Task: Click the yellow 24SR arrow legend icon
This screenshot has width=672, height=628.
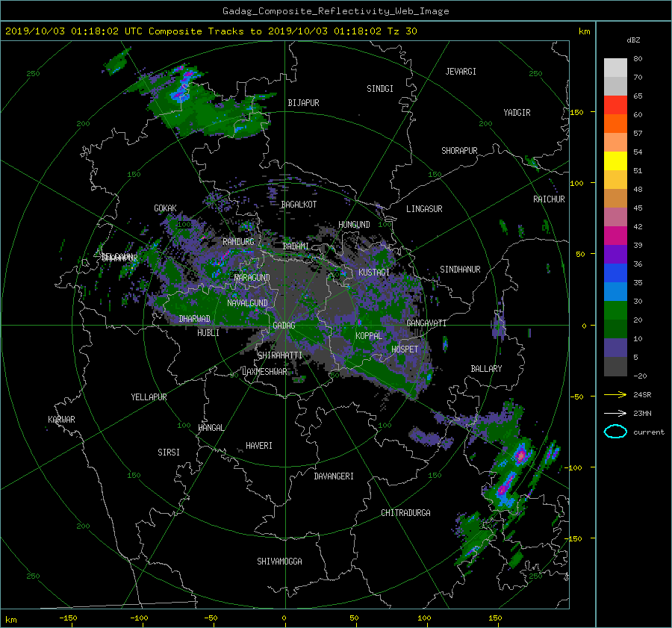Action: 615,394
